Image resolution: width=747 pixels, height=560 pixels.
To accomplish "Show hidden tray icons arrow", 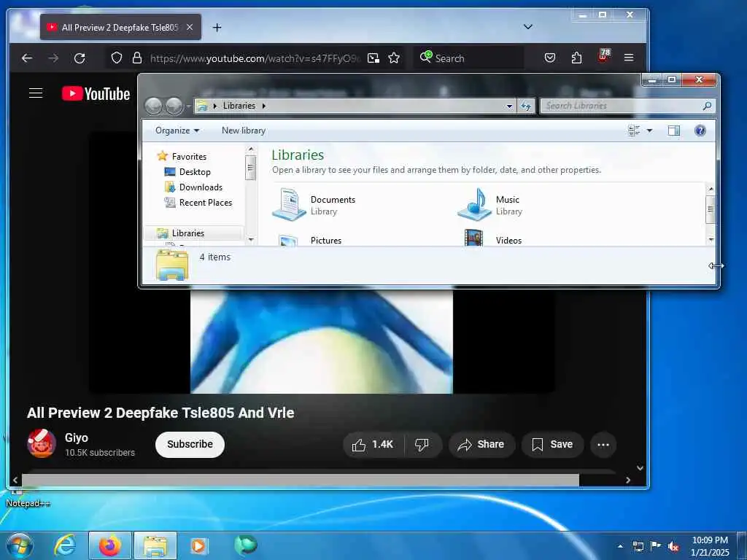I will pos(620,547).
